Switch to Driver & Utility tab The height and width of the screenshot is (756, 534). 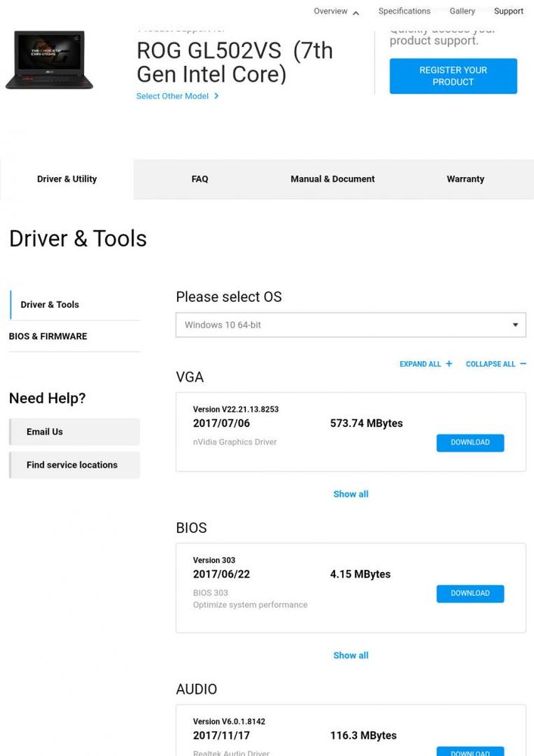[67, 179]
